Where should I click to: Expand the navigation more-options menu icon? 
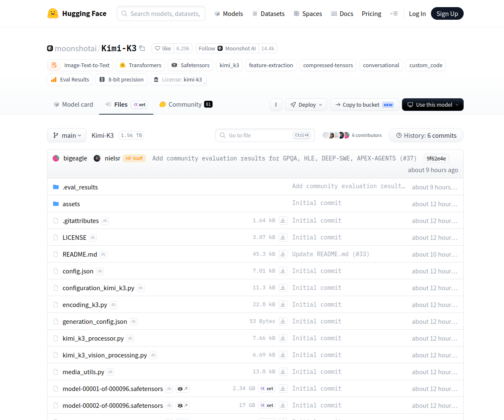[x=394, y=13]
